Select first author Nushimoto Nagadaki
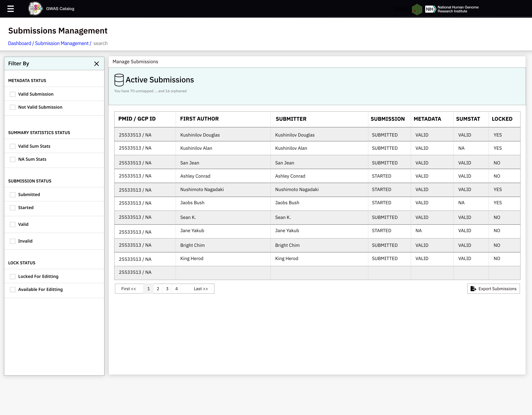Image resolution: width=532 pixels, height=415 pixels. point(202,190)
